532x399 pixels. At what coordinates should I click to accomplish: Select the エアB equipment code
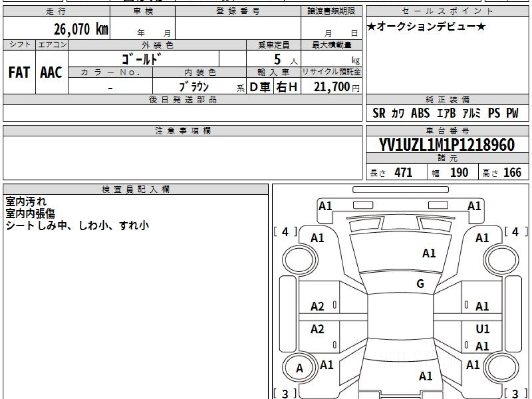pos(446,113)
